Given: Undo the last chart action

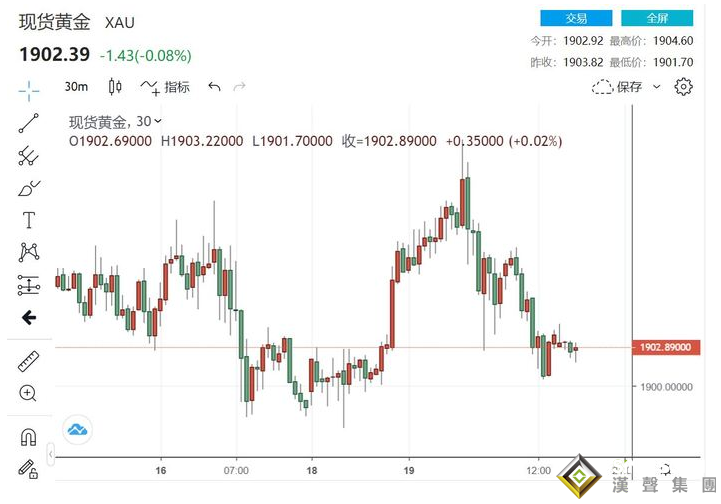Looking at the screenshot, I should point(214,87).
